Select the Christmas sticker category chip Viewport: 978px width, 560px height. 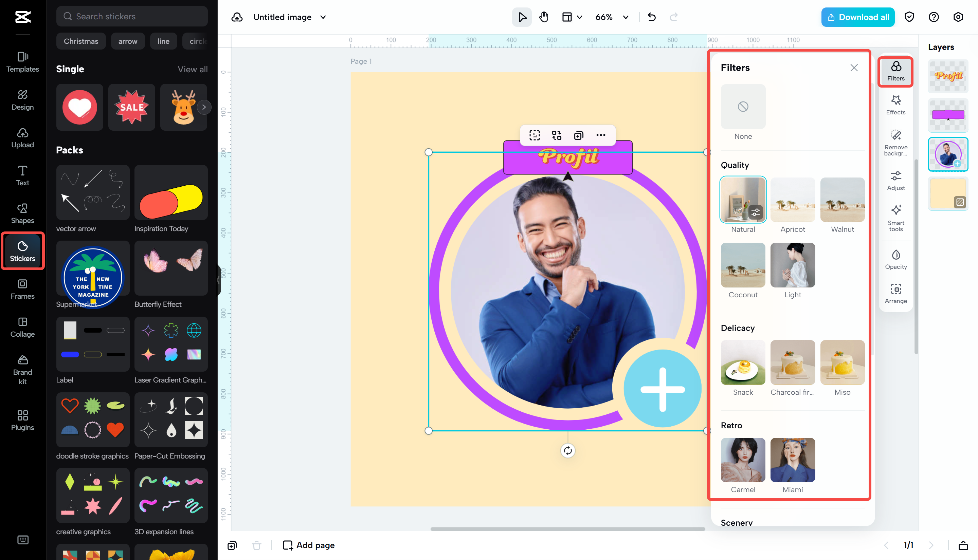tap(80, 41)
